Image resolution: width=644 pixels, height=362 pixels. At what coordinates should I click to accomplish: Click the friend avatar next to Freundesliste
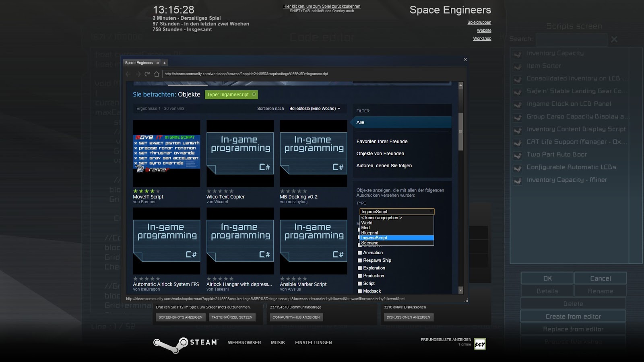click(x=480, y=344)
